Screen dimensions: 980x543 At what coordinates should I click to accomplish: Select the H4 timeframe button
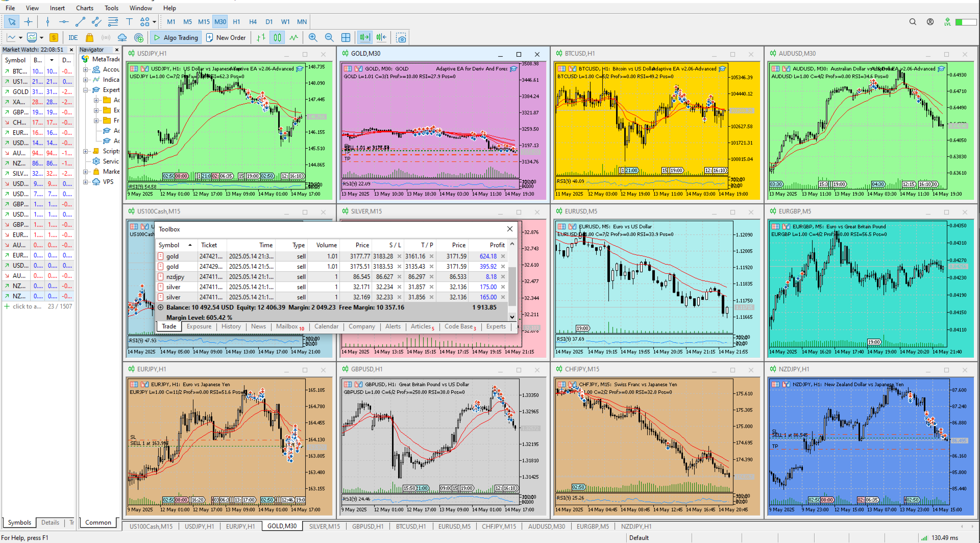[x=253, y=21]
